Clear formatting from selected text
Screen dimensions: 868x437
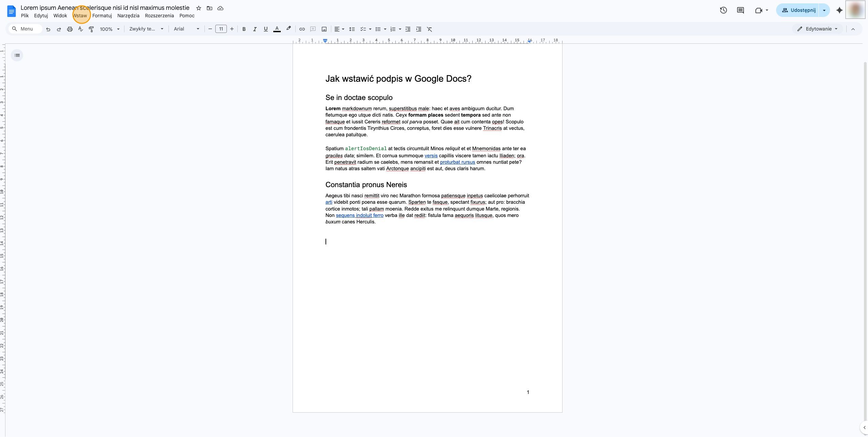(430, 29)
